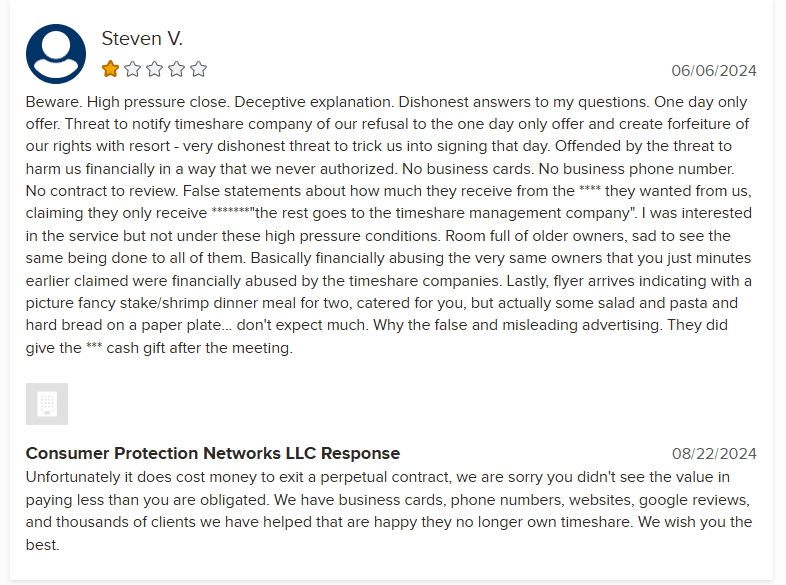Open reviewer name Steven V.
The width and height of the screenshot is (786, 585).
pos(142,39)
